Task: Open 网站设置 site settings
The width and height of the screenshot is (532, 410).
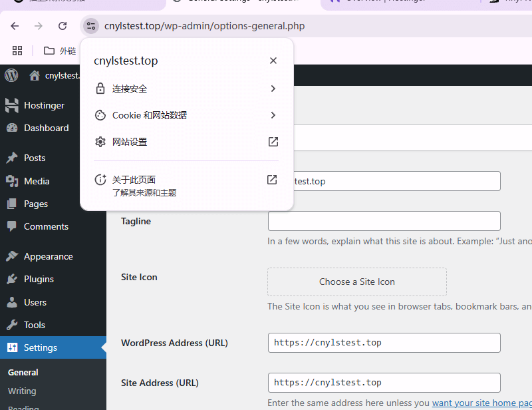Action: click(x=186, y=142)
